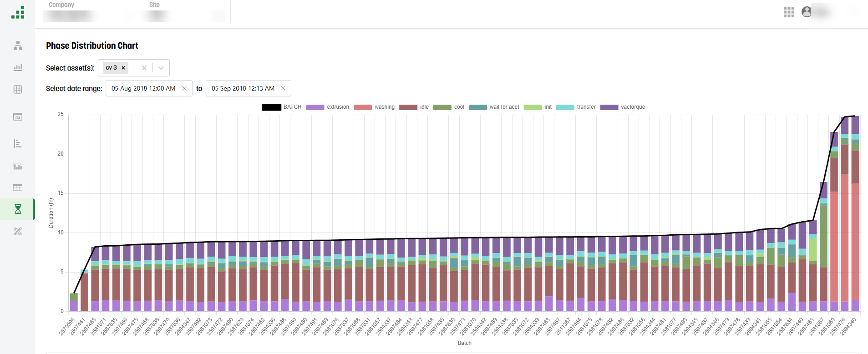This screenshot has height=354, width=868.
Task: Clear all selected assets
Action: pyautogui.click(x=144, y=68)
